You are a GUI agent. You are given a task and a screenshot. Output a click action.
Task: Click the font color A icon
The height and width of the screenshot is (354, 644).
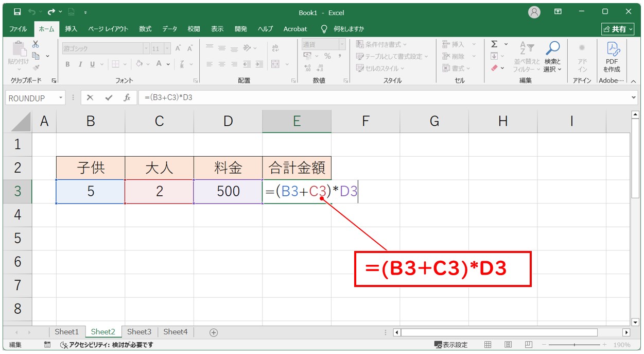[160, 64]
